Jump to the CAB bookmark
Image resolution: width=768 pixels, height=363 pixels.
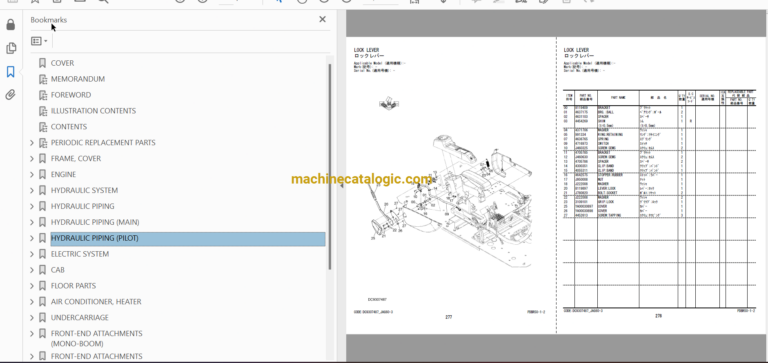point(57,270)
